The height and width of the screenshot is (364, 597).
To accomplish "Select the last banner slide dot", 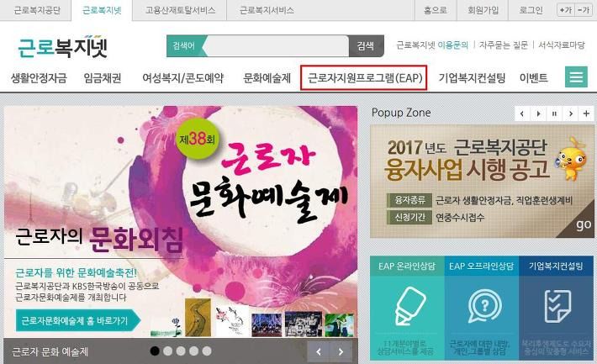I will click(207, 351).
